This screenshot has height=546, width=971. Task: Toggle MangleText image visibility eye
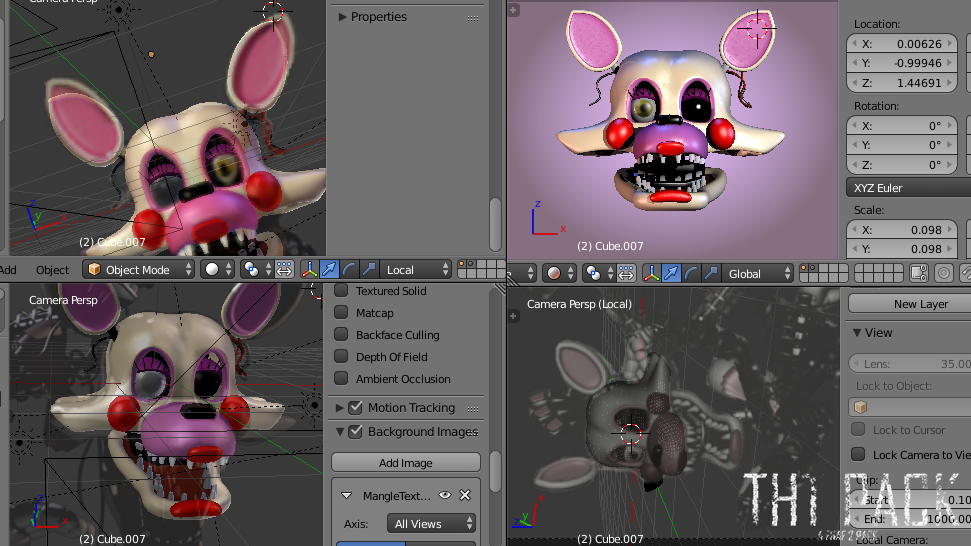point(445,495)
